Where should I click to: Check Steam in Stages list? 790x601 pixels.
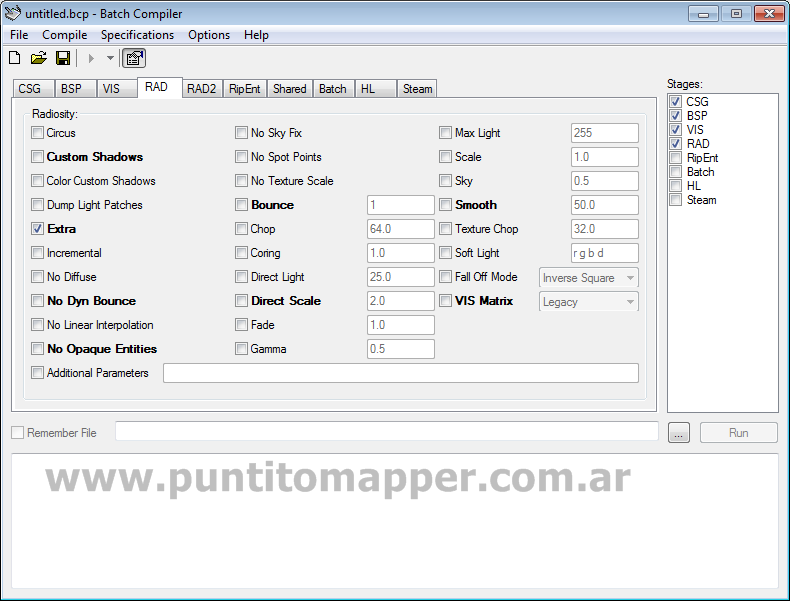676,200
